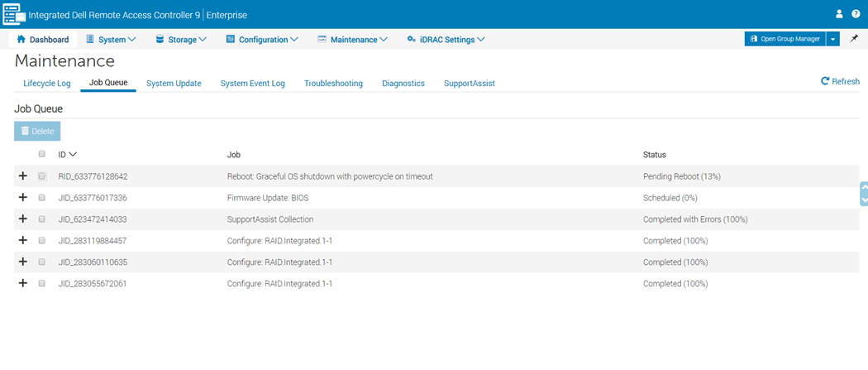The height and width of the screenshot is (370, 868).
Task: Click the Refresh circular arrow icon
Action: 825,81
